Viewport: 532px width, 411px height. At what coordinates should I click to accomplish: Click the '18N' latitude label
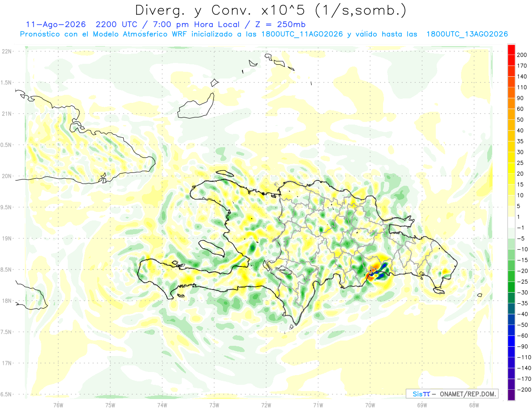tap(7, 301)
